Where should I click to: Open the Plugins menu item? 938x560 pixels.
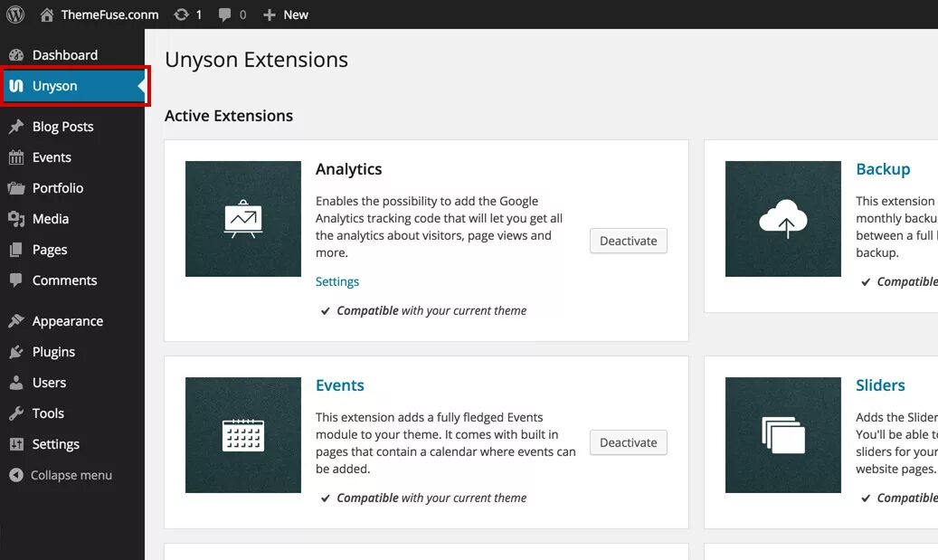pos(53,352)
